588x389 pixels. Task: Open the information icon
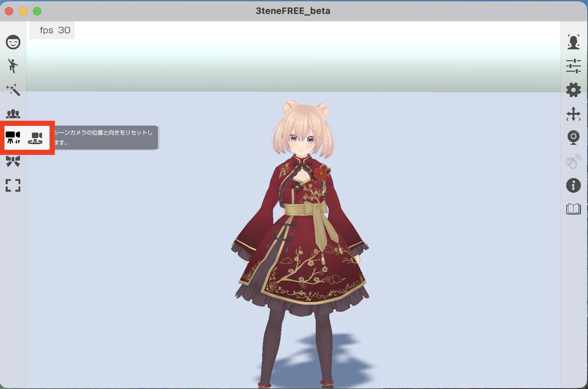click(573, 185)
